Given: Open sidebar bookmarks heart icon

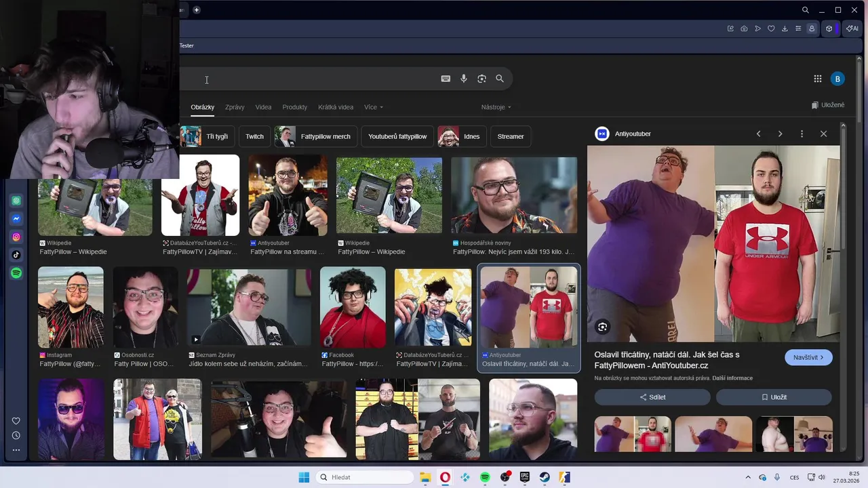Looking at the screenshot, I should coord(16,421).
